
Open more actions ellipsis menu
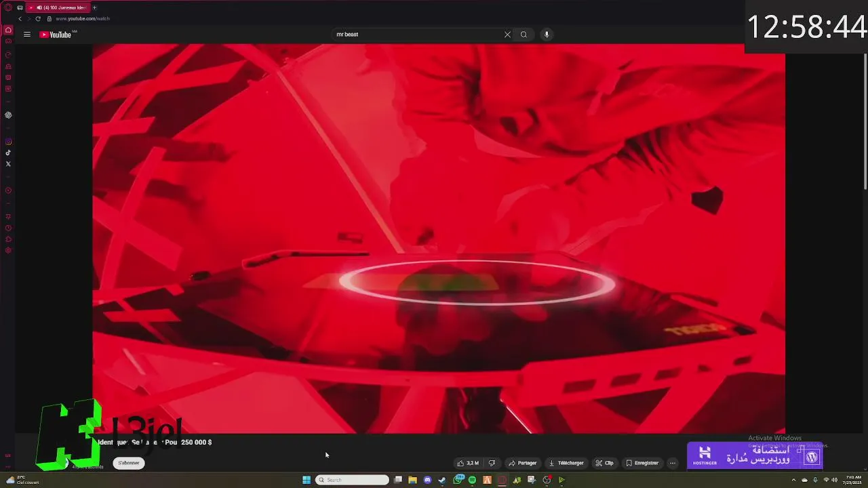[x=673, y=463]
